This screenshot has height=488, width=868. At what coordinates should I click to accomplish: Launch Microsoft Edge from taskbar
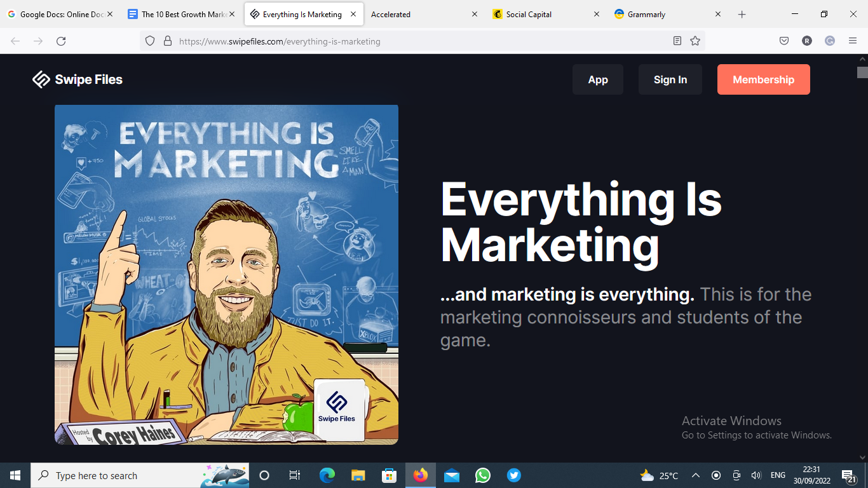[x=327, y=475]
